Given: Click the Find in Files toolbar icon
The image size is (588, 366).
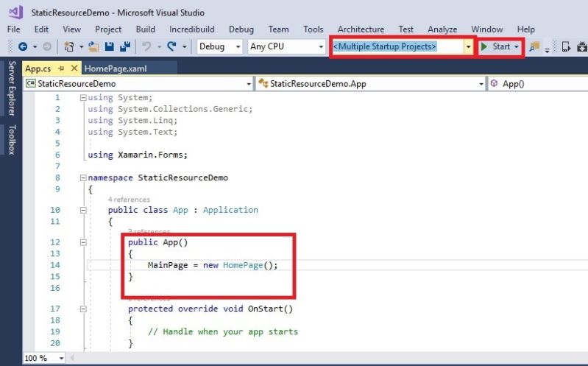Looking at the screenshot, I should (x=534, y=46).
